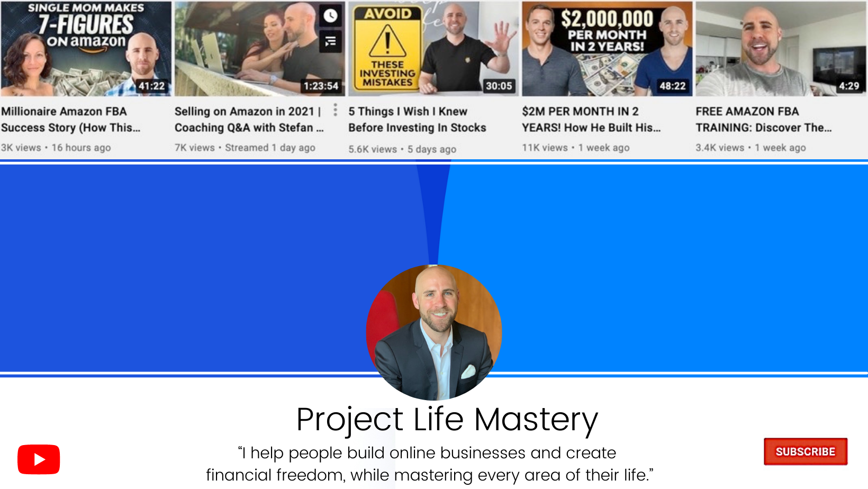Click the Watch Later clock icon
868x489 pixels.
click(x=331, y=16)
